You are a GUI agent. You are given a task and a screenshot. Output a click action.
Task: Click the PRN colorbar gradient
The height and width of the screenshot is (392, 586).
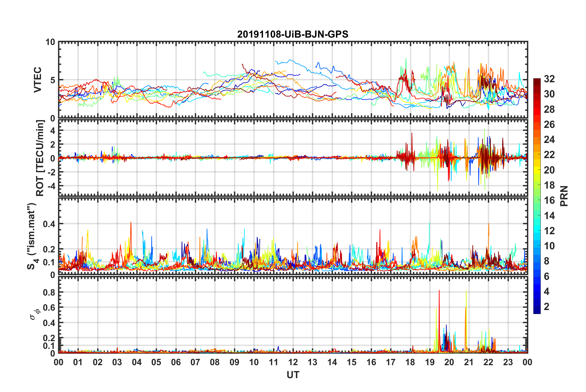[537, 196]
